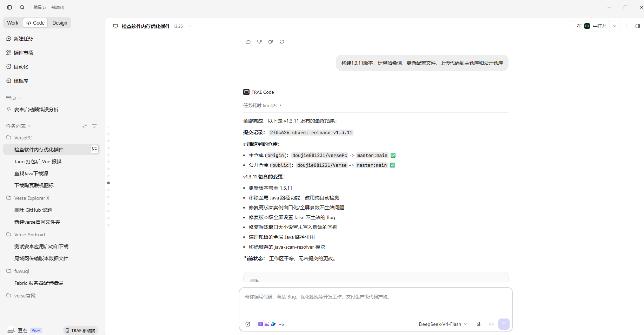Collapse all task groups icon
The image size is (644, 335).
click(x=85, y=126)
